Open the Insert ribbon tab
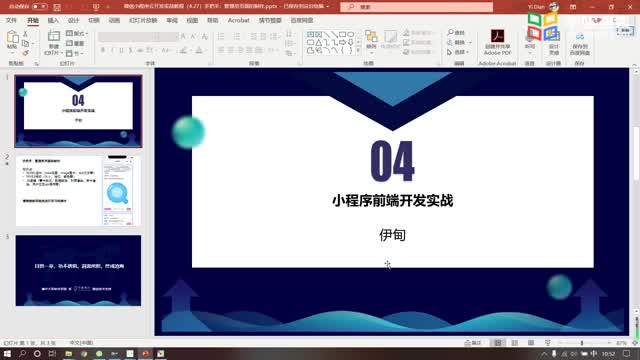 click(x=53, y=20)
